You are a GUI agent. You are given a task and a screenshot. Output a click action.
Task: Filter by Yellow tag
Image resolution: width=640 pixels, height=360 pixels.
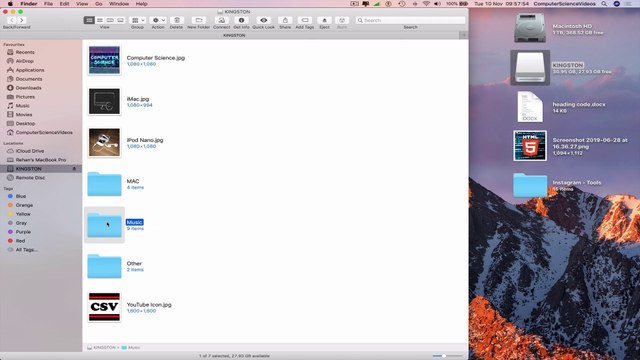point(23,214)
